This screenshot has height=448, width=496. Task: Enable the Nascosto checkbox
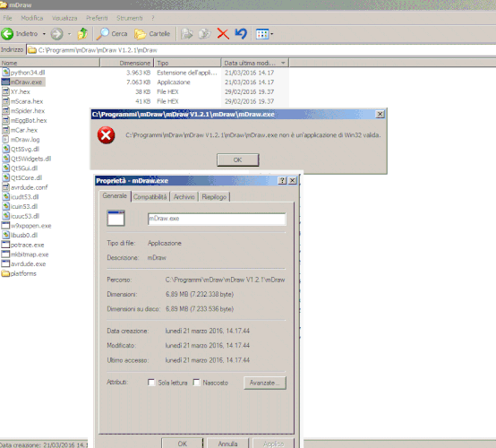pos(196,383)
